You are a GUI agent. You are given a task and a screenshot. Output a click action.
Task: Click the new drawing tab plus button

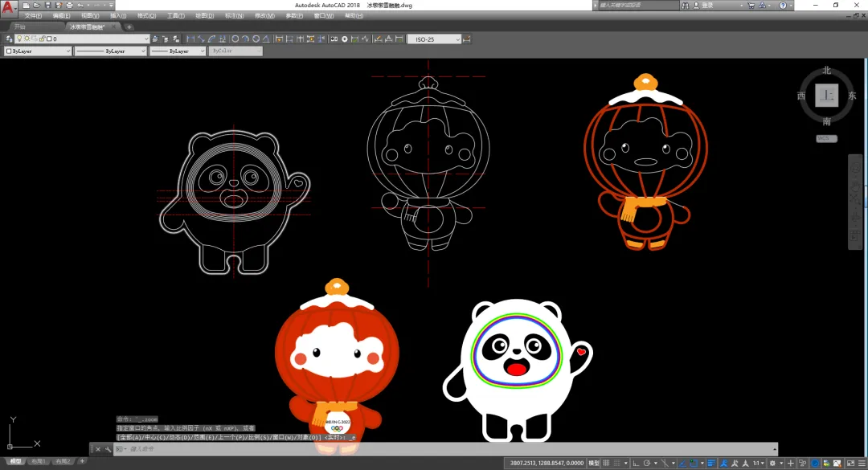(129, 27)
